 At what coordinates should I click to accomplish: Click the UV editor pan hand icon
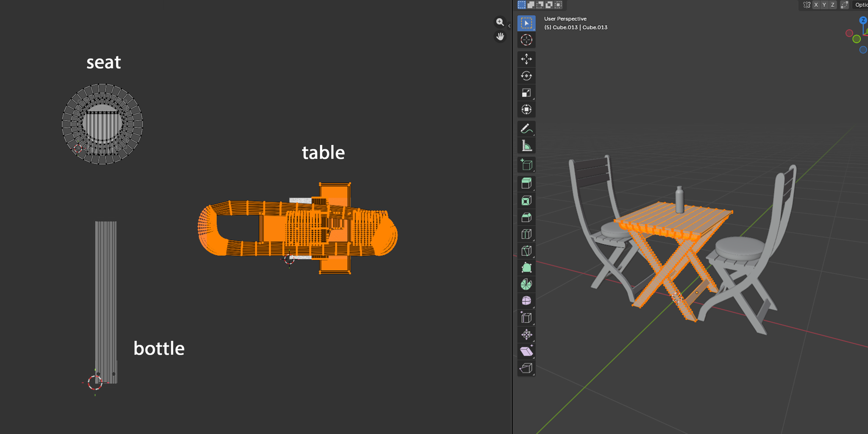[500, 36]
